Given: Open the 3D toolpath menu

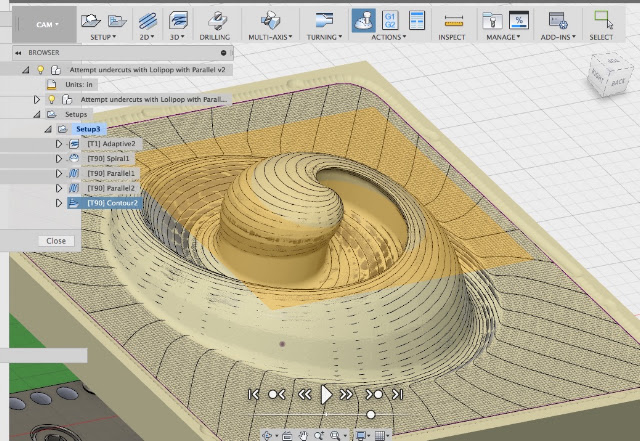Looking at the screenshot, I should click(178, 37).
